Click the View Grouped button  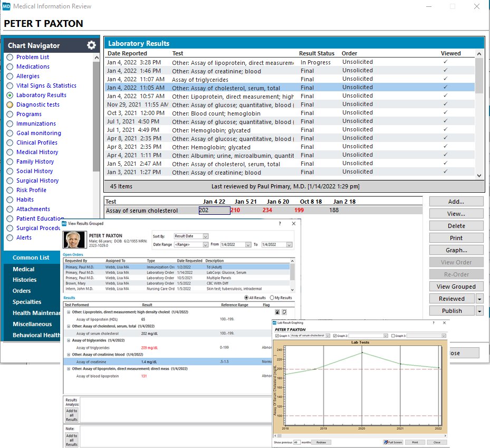(x=456, y=287)
